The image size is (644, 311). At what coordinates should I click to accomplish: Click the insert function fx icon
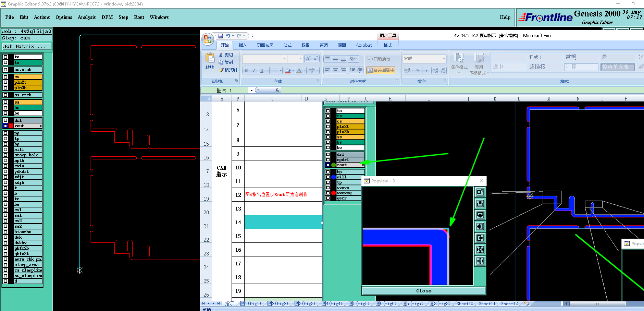pyautogui.click(x=277, y=90)
